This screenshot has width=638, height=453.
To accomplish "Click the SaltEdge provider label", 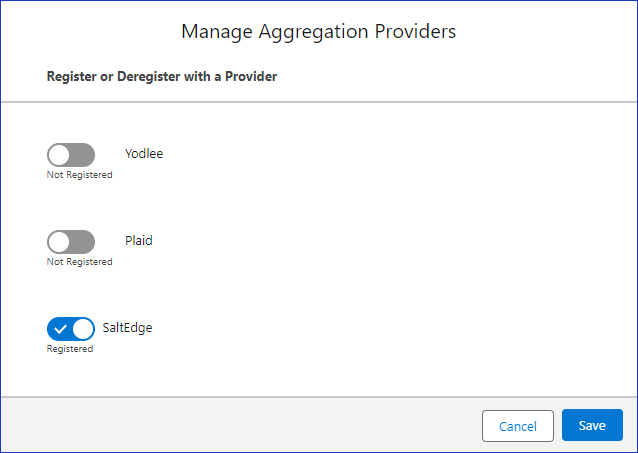I will (x=127, y=328).
